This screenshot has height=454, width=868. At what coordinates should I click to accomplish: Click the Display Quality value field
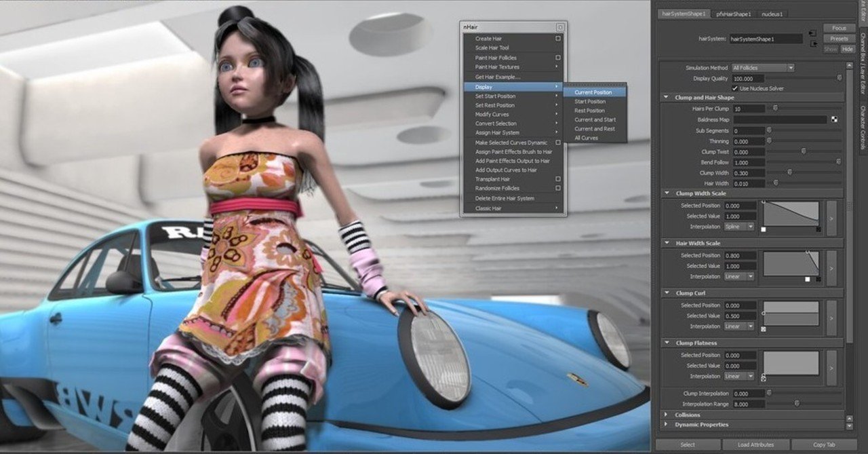tap(748, 78)
